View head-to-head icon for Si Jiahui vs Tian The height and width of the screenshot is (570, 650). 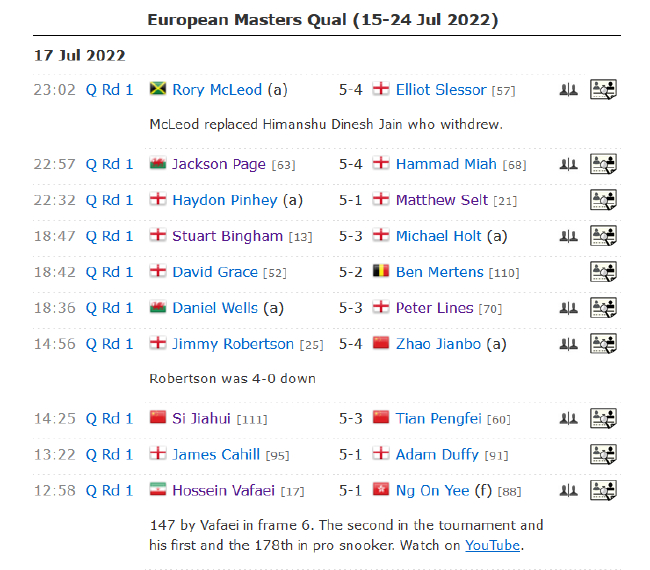(568, 418)
